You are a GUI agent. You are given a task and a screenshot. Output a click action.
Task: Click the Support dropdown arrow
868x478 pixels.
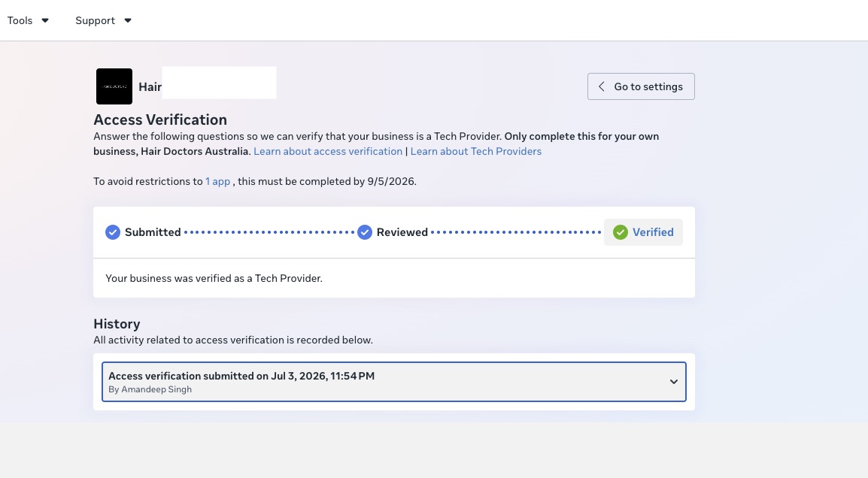[x=128, y=20]
